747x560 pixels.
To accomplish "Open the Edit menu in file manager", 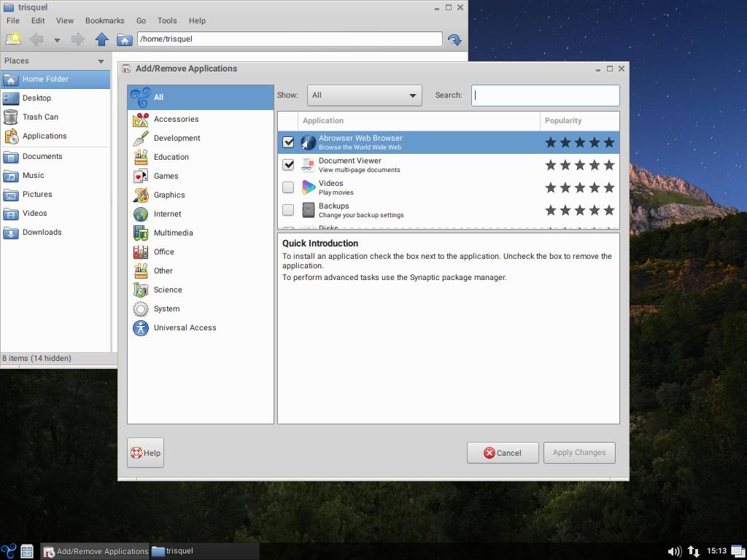I will [38, 20].
